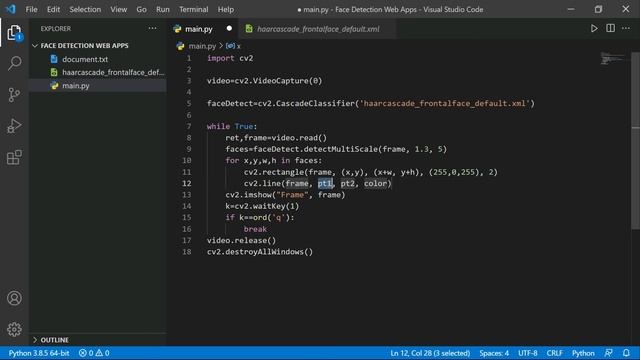Open the Extensions view
The image size is (640, 360).
tap(14, 157)
